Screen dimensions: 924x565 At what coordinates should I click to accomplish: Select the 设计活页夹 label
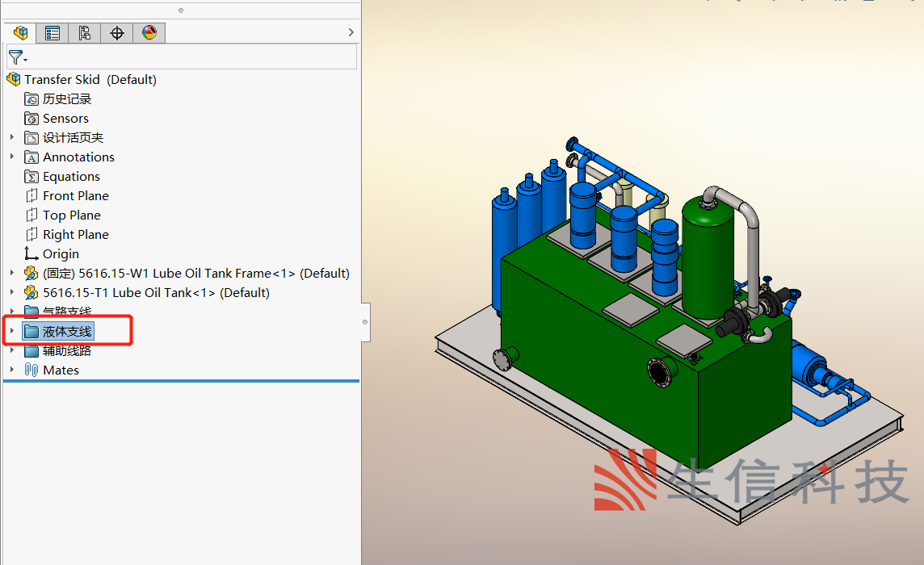click(73, 138)
